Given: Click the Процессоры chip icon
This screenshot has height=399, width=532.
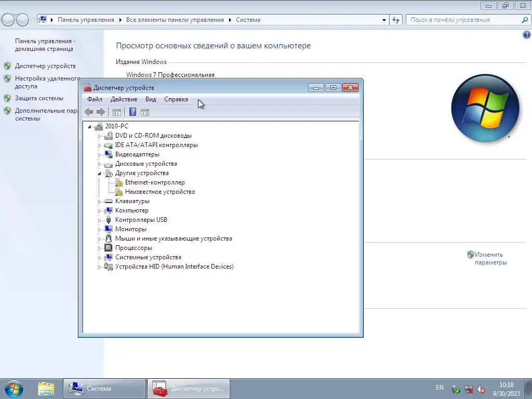Looking at the screenshot, I should [x=109, y=248].
